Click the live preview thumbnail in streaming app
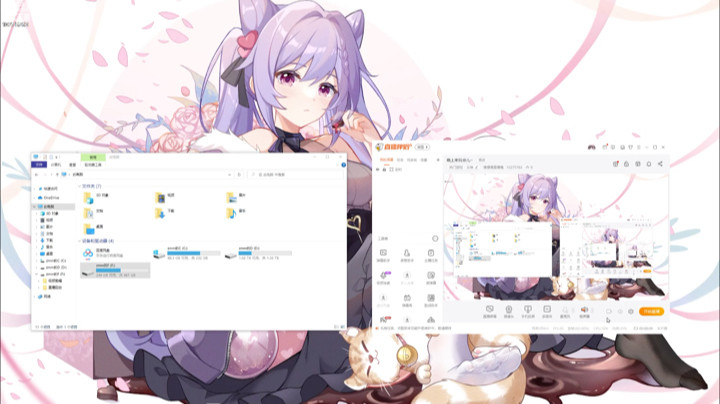The width and height of the screenshot is (720, 404). pyautogui.click(x=556, y=237)
